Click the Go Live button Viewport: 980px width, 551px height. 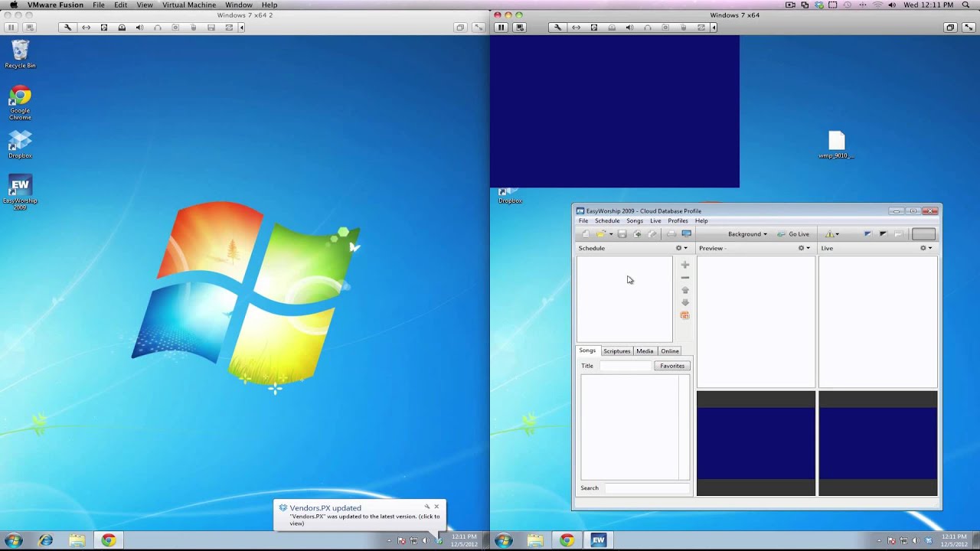point(793,234)
